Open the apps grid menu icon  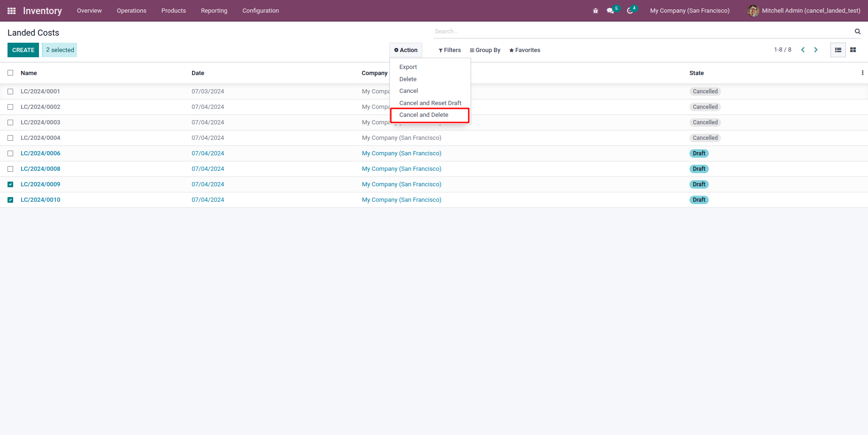12,11
